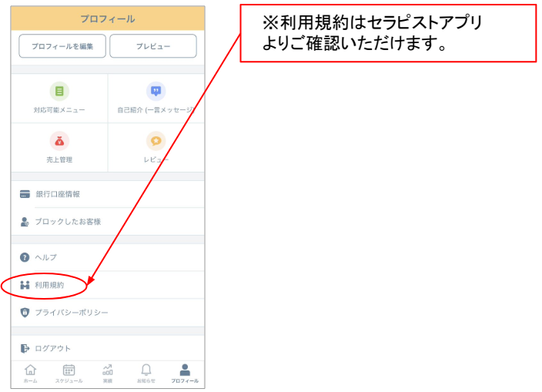The width and height of the screenshot is (542, 392).
Task: Go to the 実績 chart tab
Action: (108, 374)
